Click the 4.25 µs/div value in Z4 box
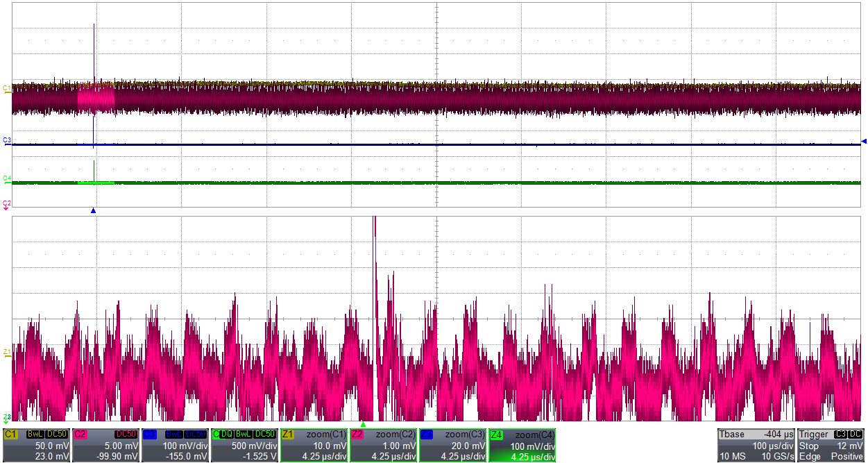868x463 pixels. 532,456
